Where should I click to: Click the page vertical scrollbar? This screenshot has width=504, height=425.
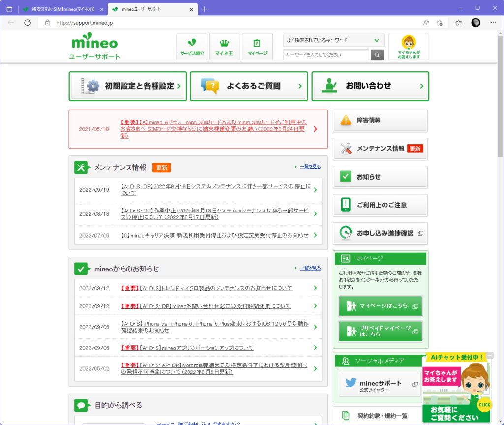point(501,96)
